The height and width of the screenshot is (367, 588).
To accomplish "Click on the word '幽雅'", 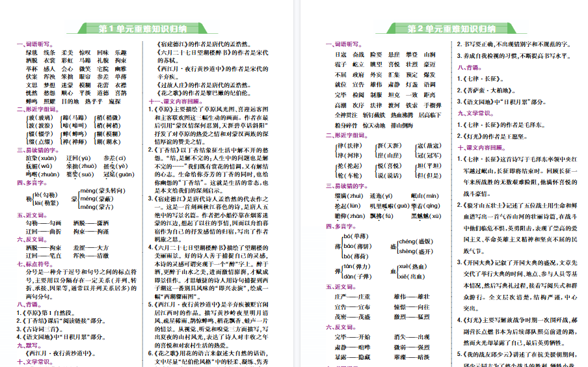I will tap(121, 69).
